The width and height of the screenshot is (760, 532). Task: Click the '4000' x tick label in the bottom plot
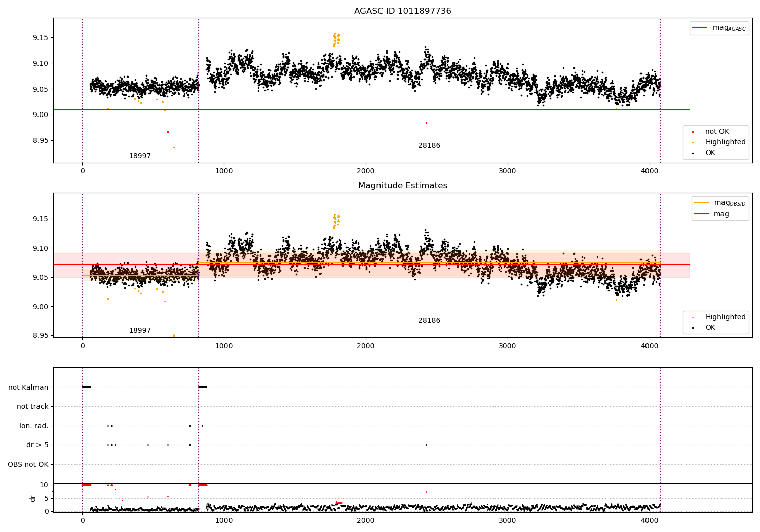(650, 520)
